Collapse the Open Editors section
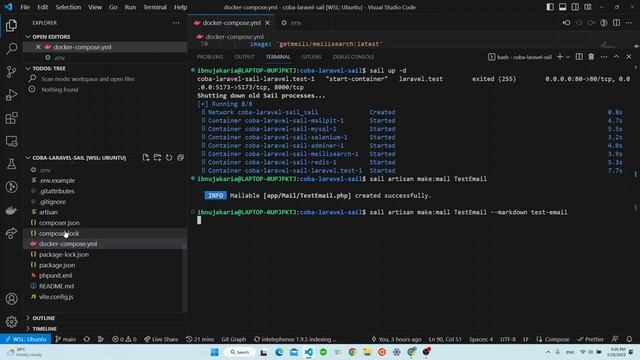The image size is (640, 360). [x=51, y=37]
